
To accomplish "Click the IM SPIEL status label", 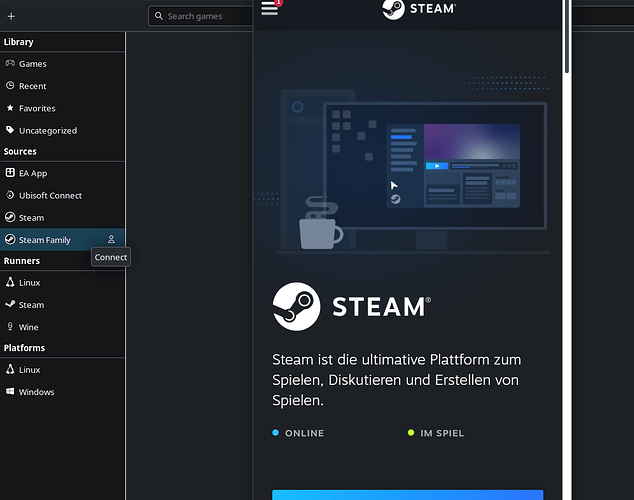I will [x=442, y=433].
